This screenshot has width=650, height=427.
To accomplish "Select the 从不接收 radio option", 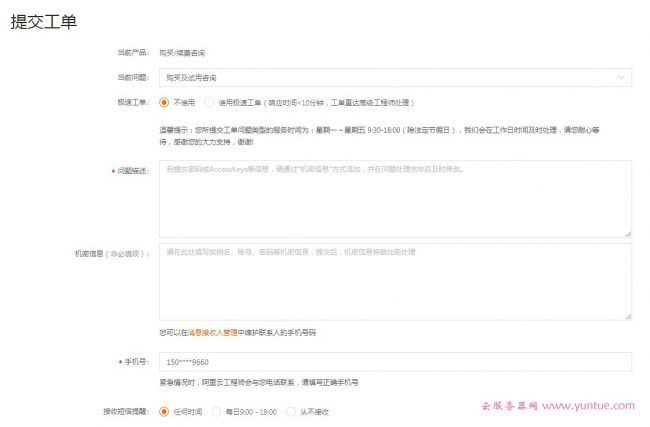I will click(x=291, y=411).
